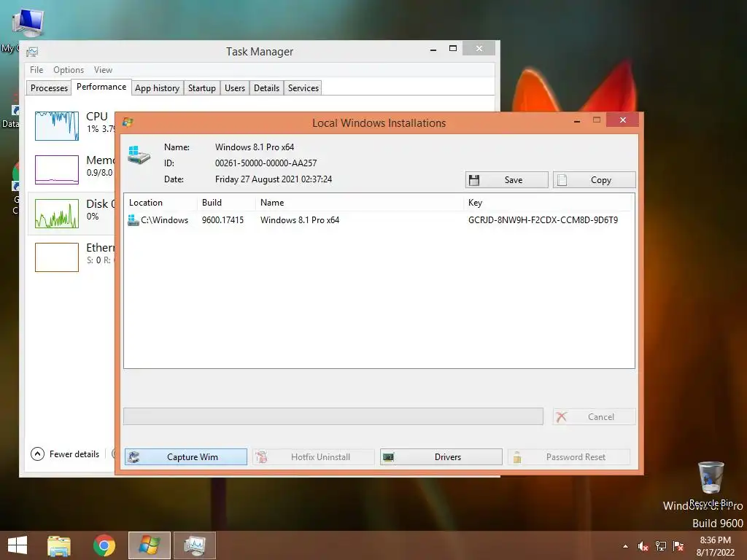Click the product ID 00261-50000-00000-AA257
Viewport: 747px width, 560px height.
click(266, 163)
